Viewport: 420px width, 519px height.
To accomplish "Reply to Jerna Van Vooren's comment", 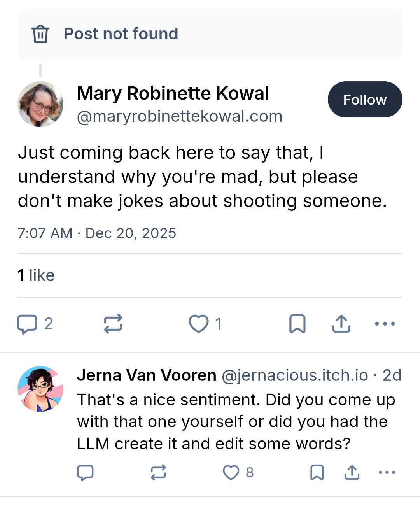I will (x=86, y=472).
